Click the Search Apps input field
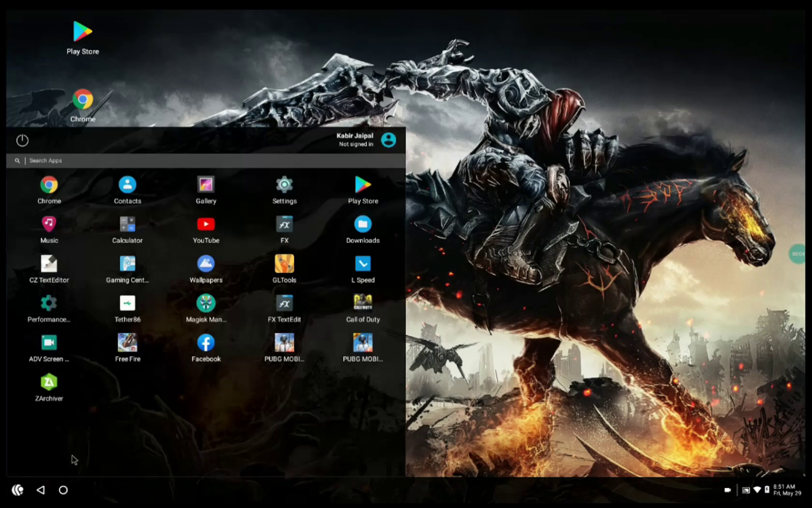Viewport: 812px width, 508px height. coord(206,161)
